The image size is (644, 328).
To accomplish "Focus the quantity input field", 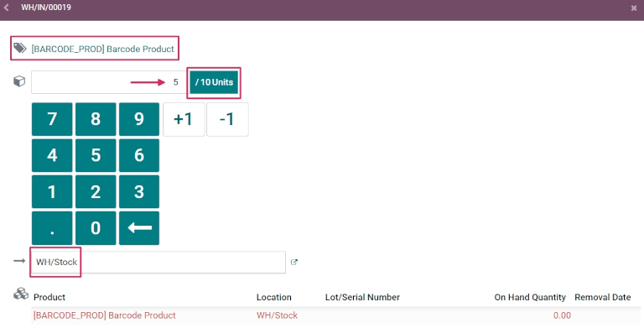I will tap(110, 82).
